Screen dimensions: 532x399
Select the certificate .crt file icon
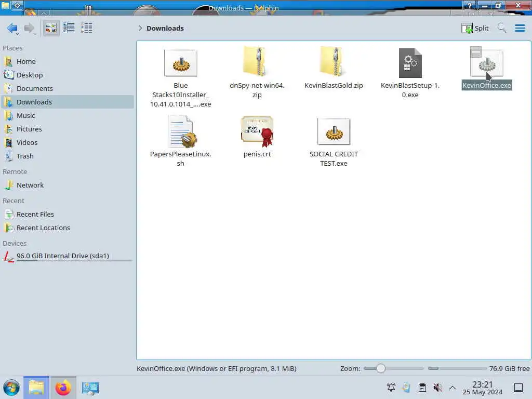point(257,131)
